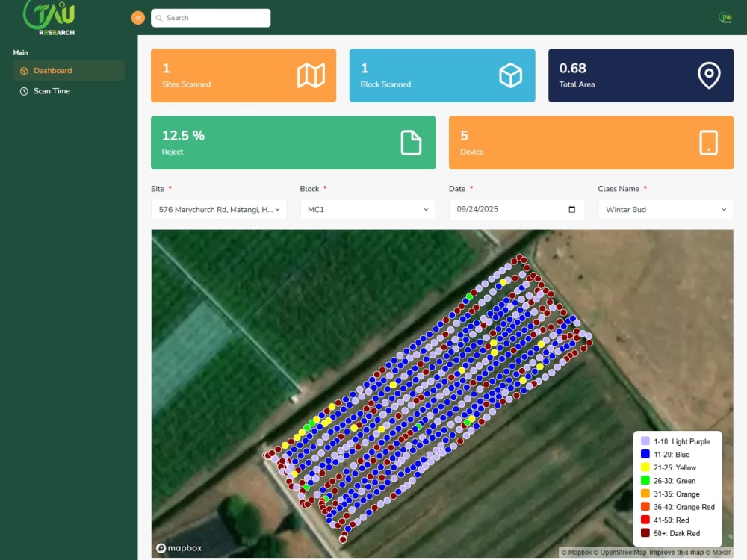The width and height of the screenshot is (747, 560).
Task: Expand the Block dropdown showing MC1
Action: (368, 210)
